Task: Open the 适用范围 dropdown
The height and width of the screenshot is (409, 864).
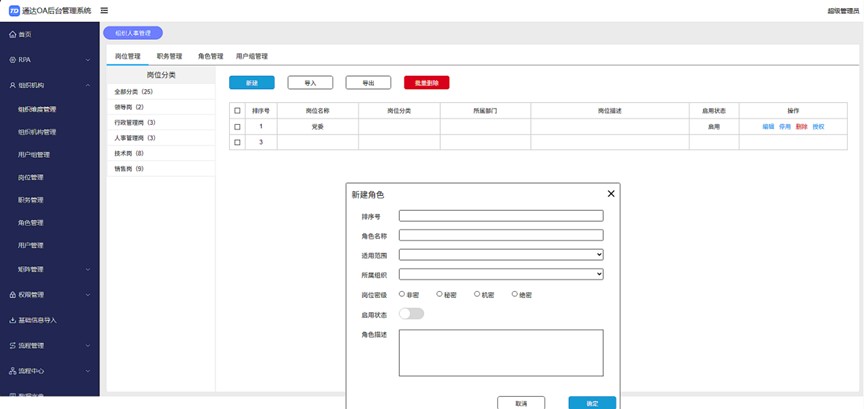Action: 500,255
